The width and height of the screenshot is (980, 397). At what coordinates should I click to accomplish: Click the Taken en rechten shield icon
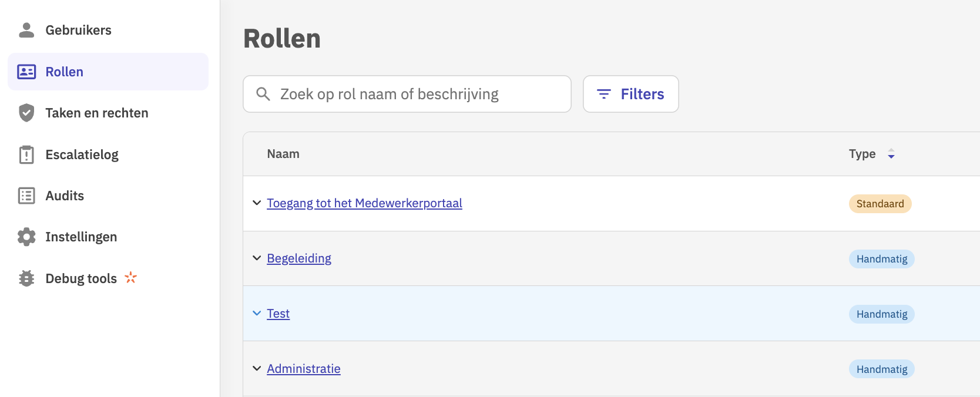click(26, 113)
